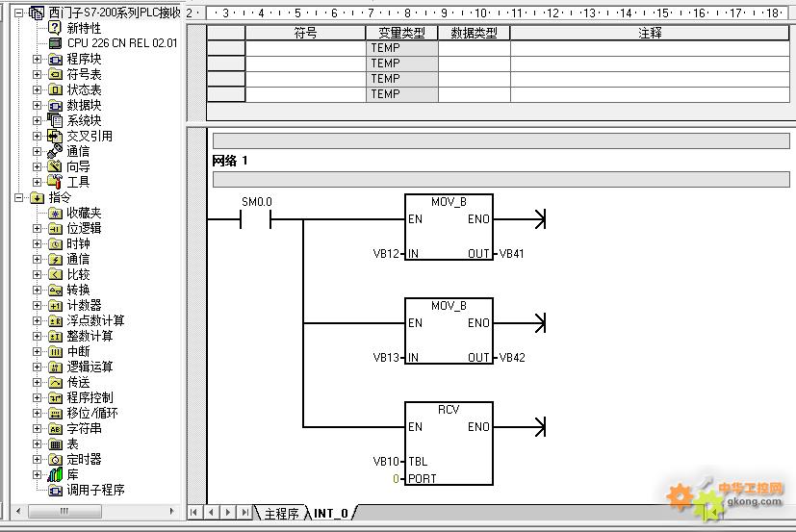
Task: Click the program comment bar above 网络 1
Action: (x=501, y=140)
